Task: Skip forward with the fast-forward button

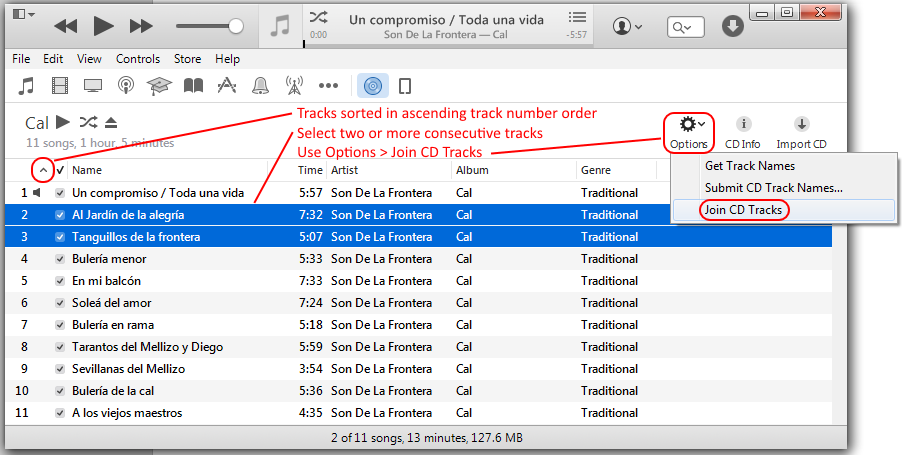Action: coord(141,26)
